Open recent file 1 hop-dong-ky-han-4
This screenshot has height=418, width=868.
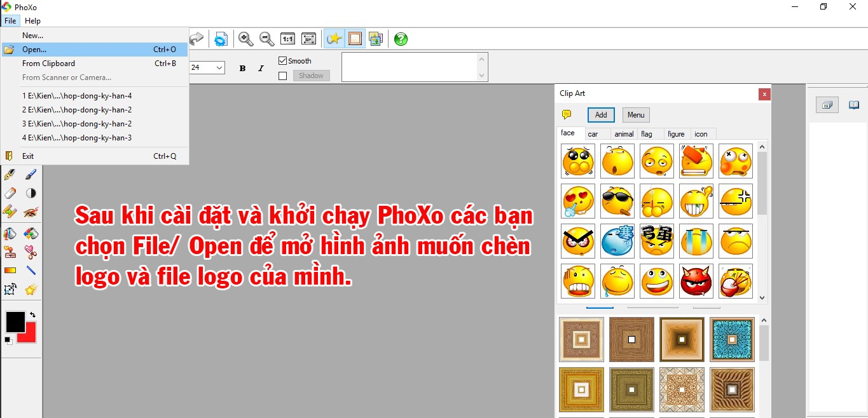pos(95,96)
